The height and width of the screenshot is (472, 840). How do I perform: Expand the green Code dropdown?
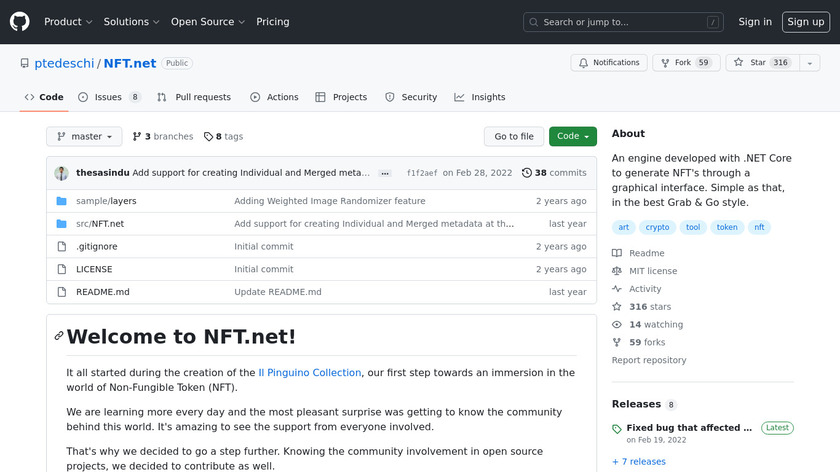(x=572, y=137)
